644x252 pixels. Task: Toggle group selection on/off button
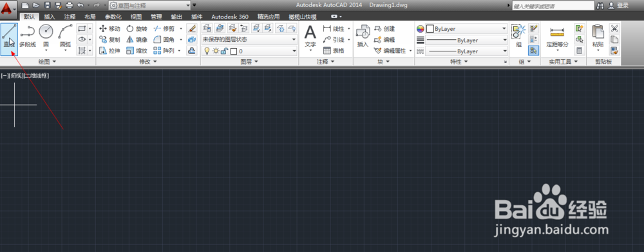[x=533, y=50]
